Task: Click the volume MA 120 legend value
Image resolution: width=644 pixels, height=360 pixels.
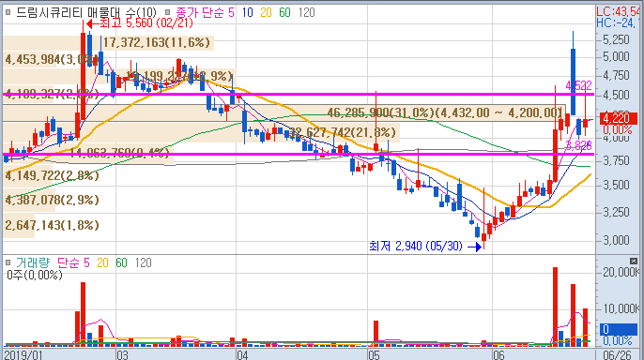Action: (144, 262)
